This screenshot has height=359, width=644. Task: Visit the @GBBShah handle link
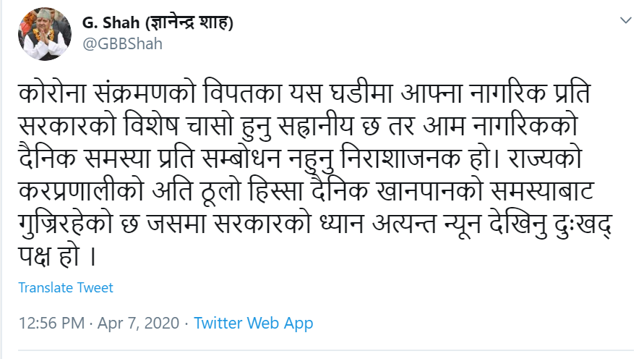point(122,43)
